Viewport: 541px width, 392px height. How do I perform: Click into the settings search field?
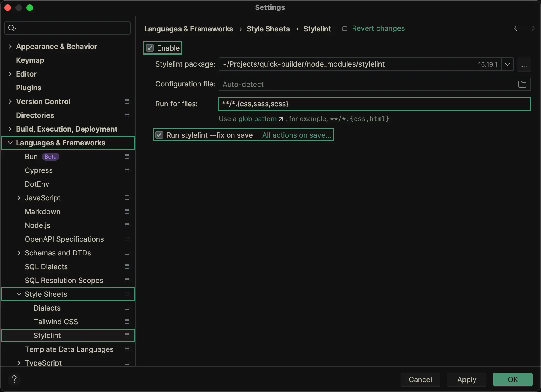point(67,28)
